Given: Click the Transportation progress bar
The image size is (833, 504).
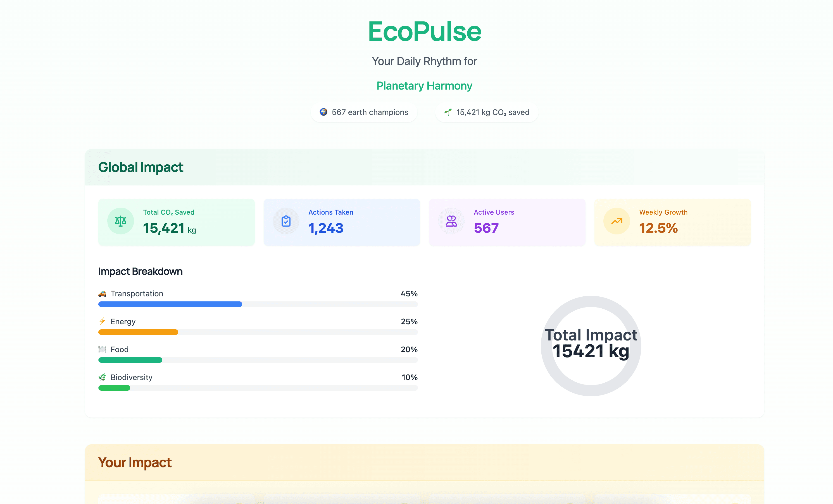Looking at the screenshot, I should 258,304.
